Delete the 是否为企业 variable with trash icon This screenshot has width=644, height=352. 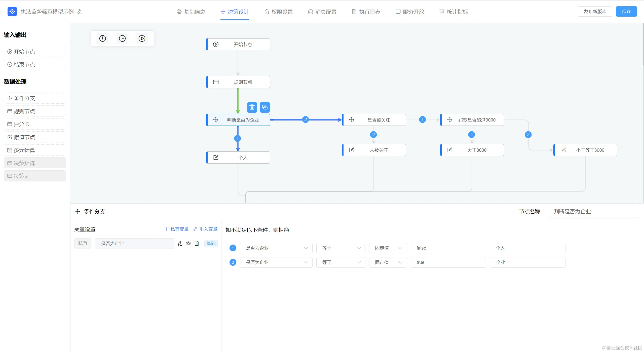pyautogui.click(x=197, y=243)
